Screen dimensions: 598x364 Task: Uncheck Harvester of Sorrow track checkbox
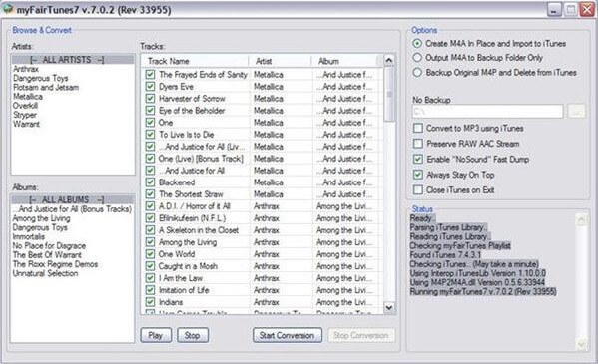point(150,99)
